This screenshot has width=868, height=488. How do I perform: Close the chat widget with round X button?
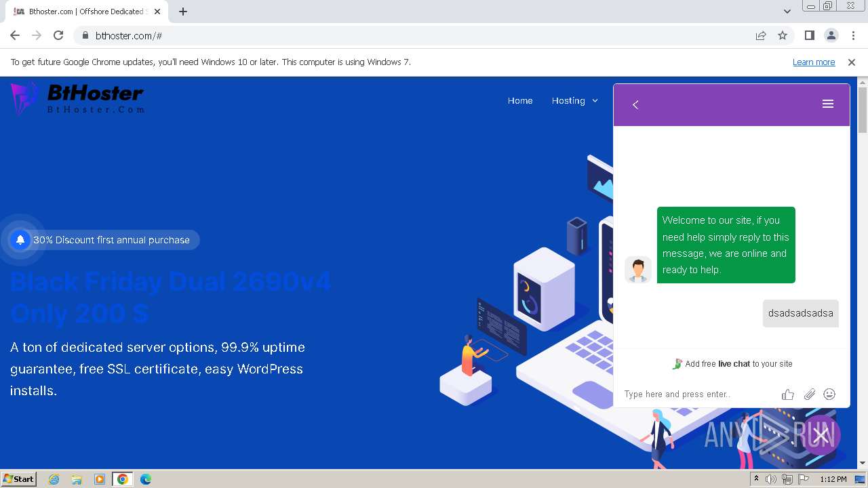[x=821, y=435]
